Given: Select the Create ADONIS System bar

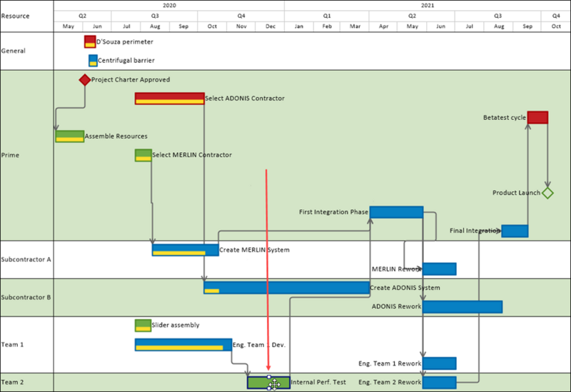Looking at the screenshot, I should 287,288.
